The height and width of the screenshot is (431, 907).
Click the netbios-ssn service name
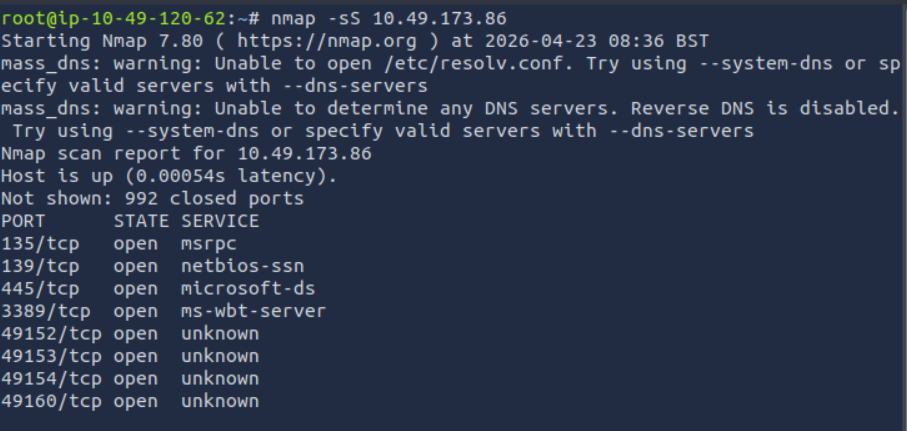242,267
